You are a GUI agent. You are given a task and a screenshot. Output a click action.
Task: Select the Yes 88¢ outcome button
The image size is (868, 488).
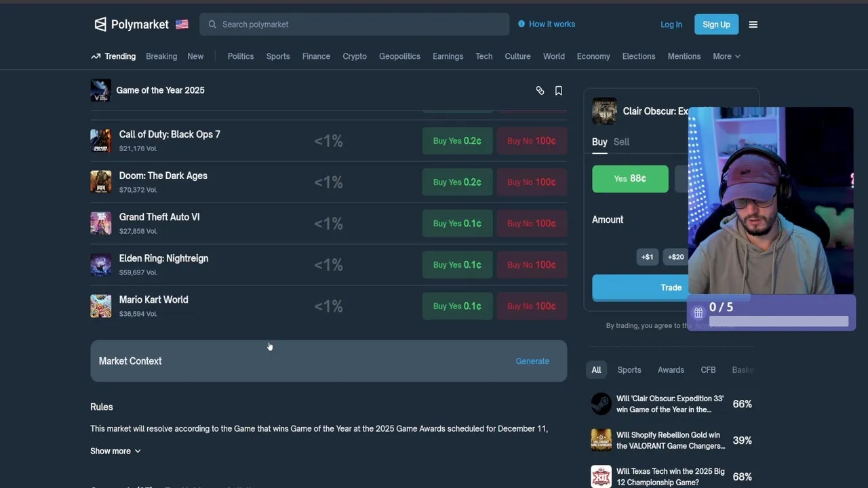point(630,179)
